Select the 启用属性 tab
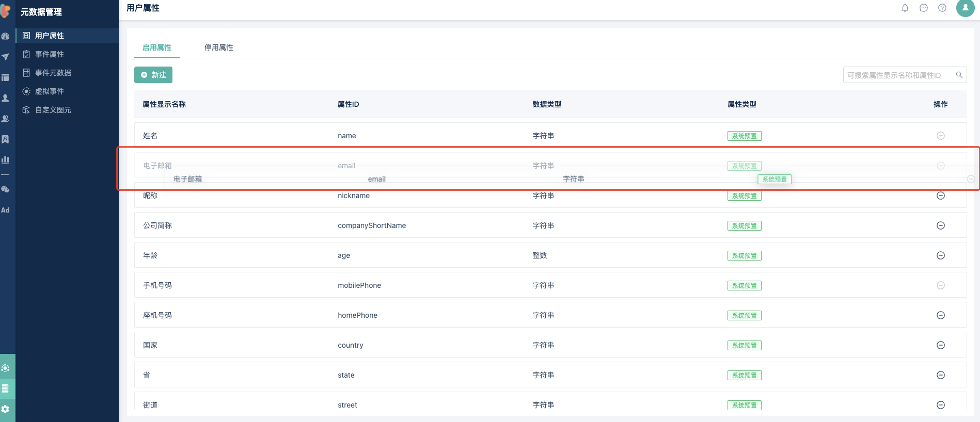 coord(156,47)
